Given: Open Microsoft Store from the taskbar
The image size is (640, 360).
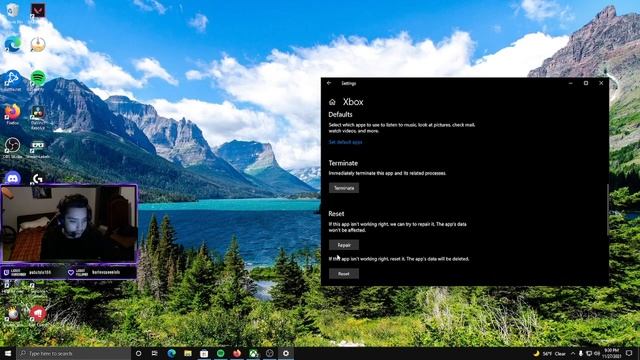Looking at the screenshot, I should coord(204,353).
